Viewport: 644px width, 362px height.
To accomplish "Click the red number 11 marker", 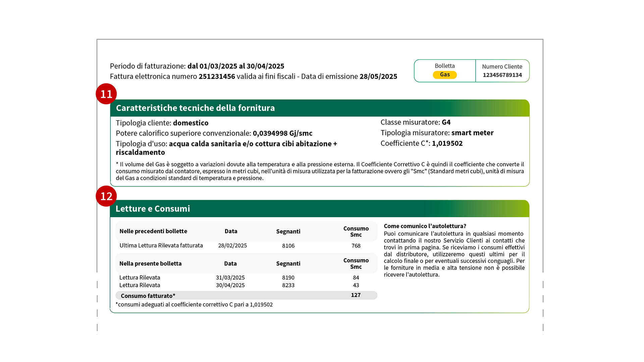I will (106, 94).
